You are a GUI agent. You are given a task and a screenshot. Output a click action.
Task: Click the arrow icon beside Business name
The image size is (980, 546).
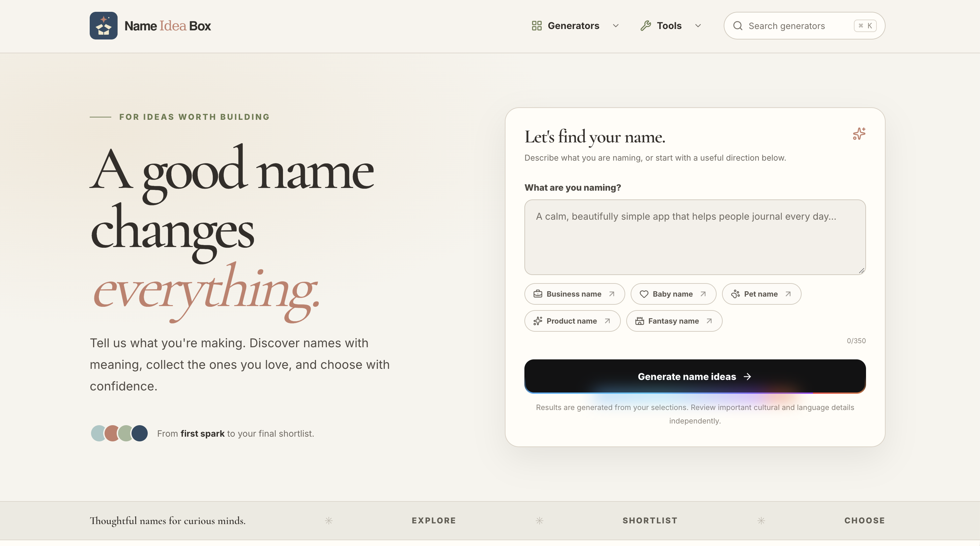point(612,294)
